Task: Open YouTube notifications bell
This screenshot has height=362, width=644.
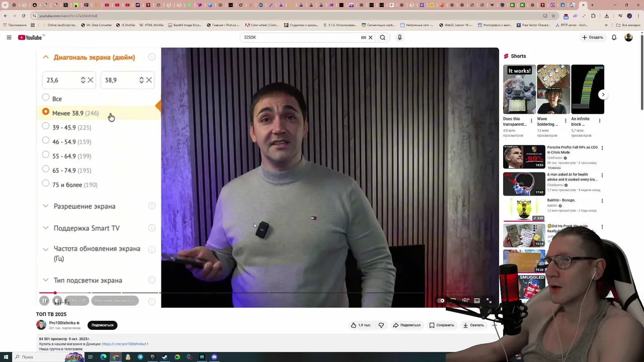Action: (614, 37)
